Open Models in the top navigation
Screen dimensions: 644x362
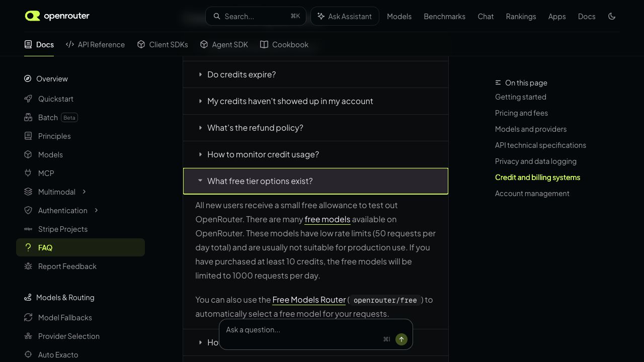[x=399, y=16]
